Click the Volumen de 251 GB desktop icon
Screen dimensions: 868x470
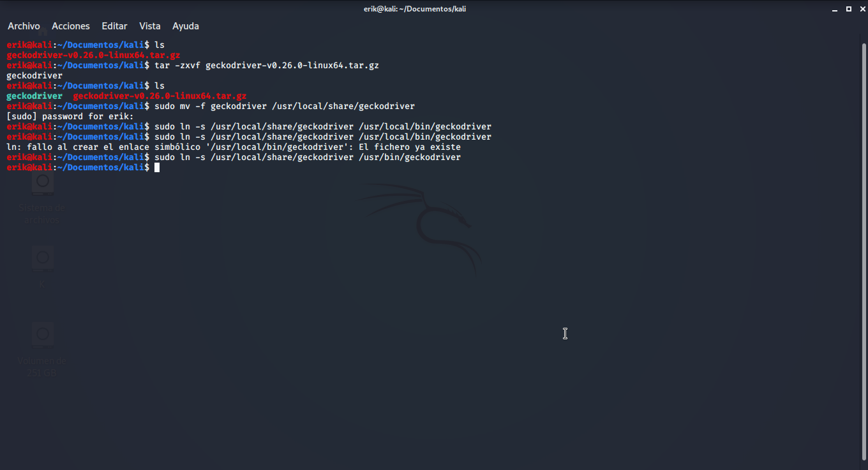(42, 349)
